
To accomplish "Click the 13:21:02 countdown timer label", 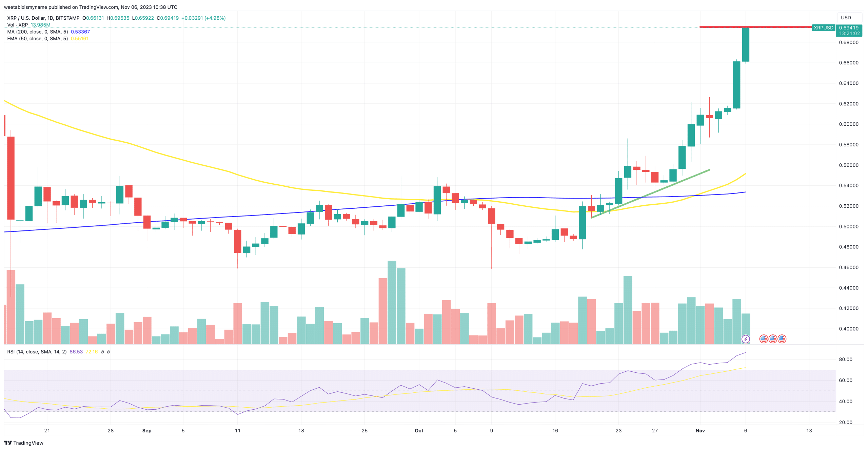I will click(x=849, y=34).
